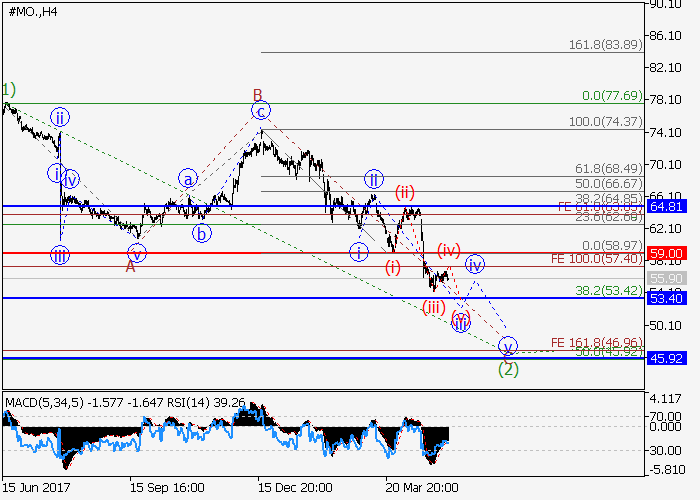Click the 20 Mar 20:00 date marker
The height and width of the screenshot is (500, 700).
[x=425, y=488]
